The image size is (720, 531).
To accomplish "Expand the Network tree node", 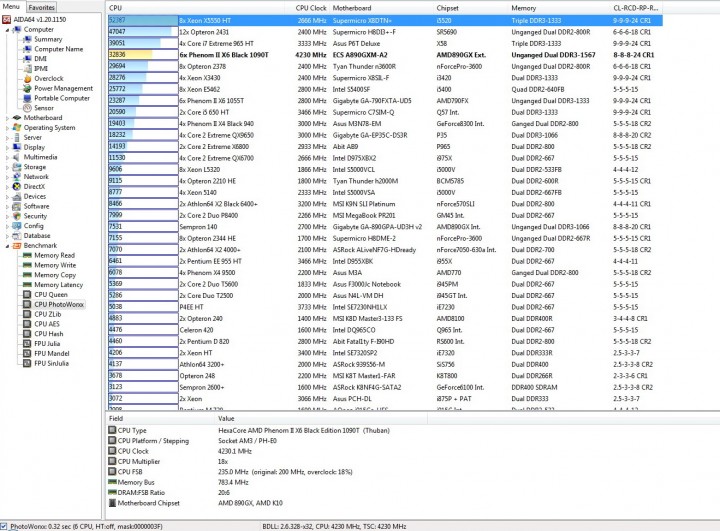I will [7, 177].
